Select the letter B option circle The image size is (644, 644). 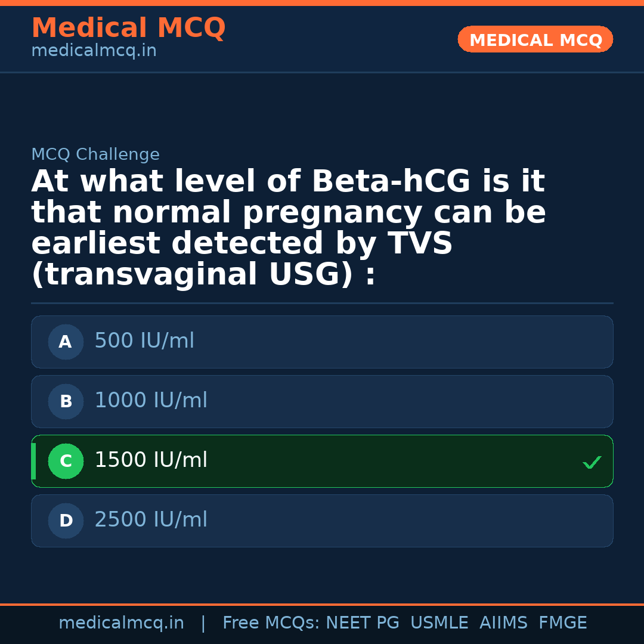pyautogui.click(x=66, y=402)
